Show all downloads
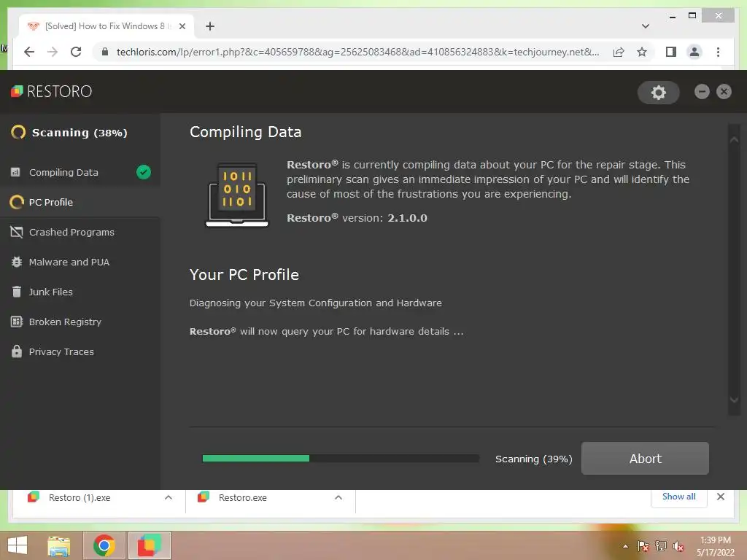 (679, 497)
